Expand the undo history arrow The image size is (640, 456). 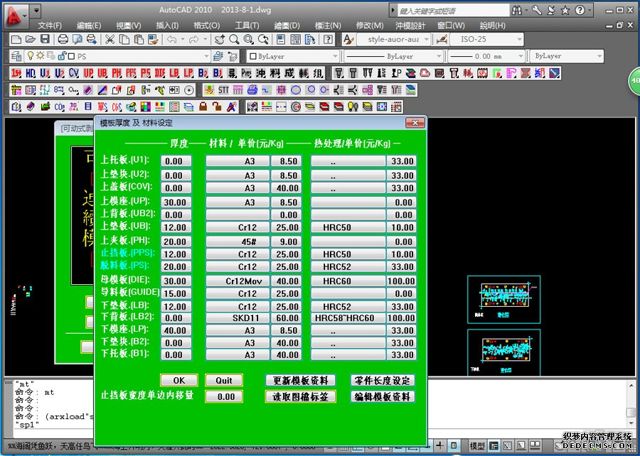(182, 40)
